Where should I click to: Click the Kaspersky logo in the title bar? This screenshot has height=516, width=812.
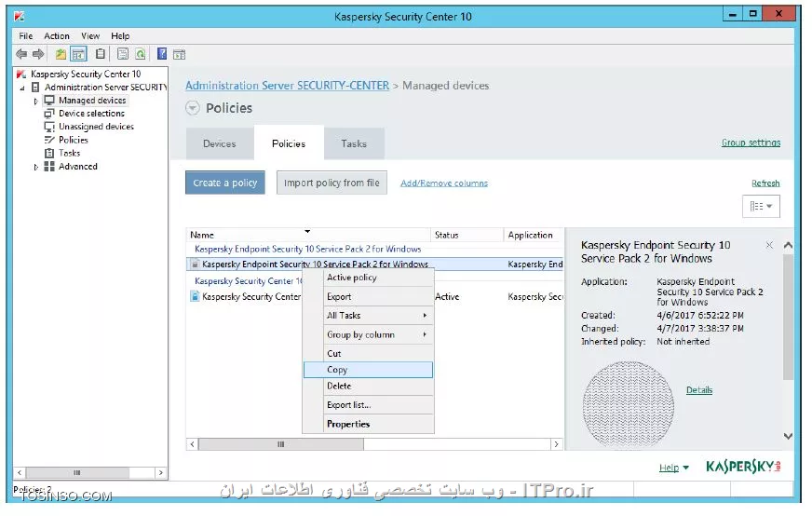(x=20, y=17)
